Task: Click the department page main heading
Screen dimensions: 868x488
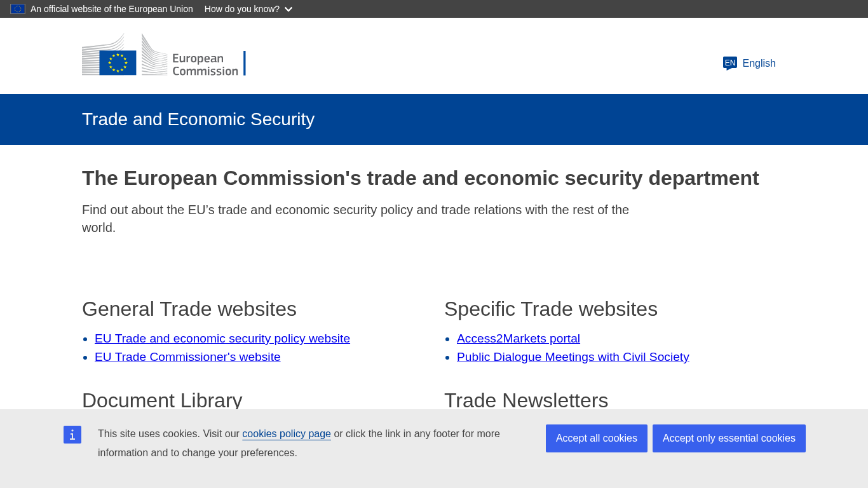Action: 420,179
